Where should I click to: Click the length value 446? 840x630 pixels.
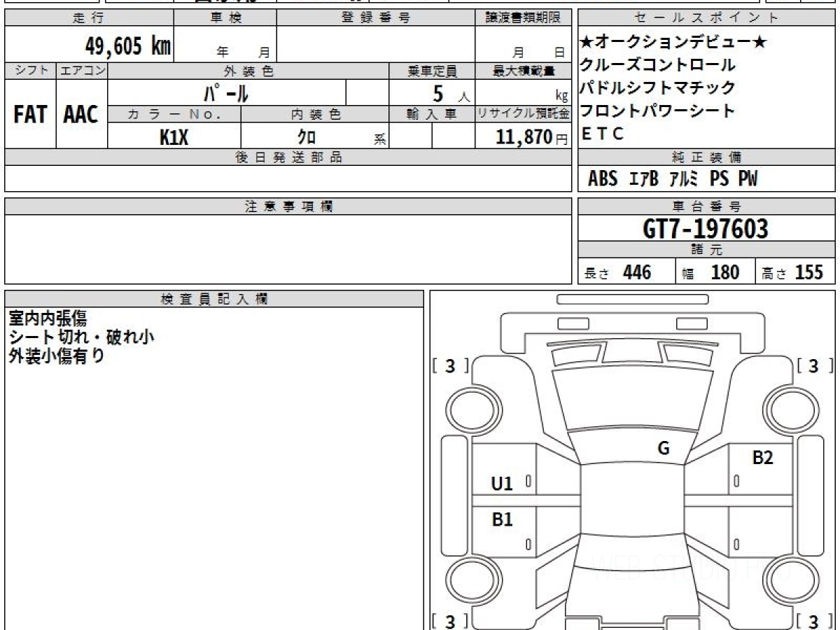(637, 272)
